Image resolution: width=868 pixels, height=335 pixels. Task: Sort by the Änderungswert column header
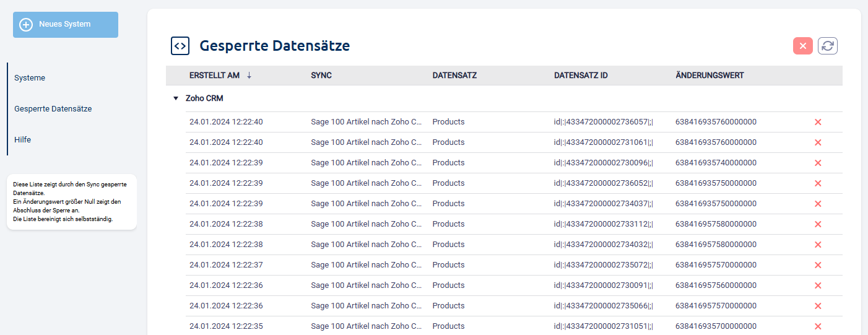[710, 76]
